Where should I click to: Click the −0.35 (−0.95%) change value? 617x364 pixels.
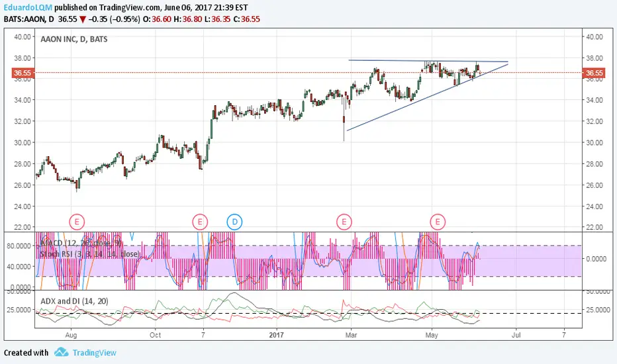click(114, 19)
